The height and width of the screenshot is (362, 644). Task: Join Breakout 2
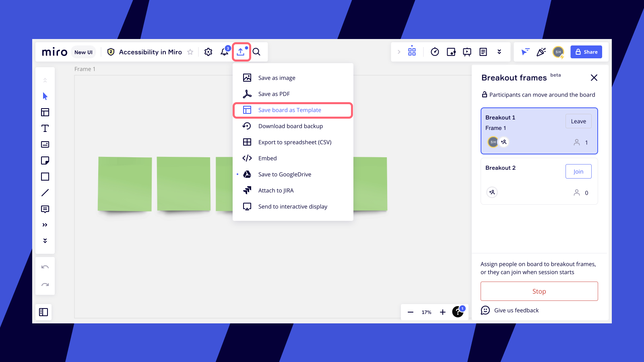(578, 171)
